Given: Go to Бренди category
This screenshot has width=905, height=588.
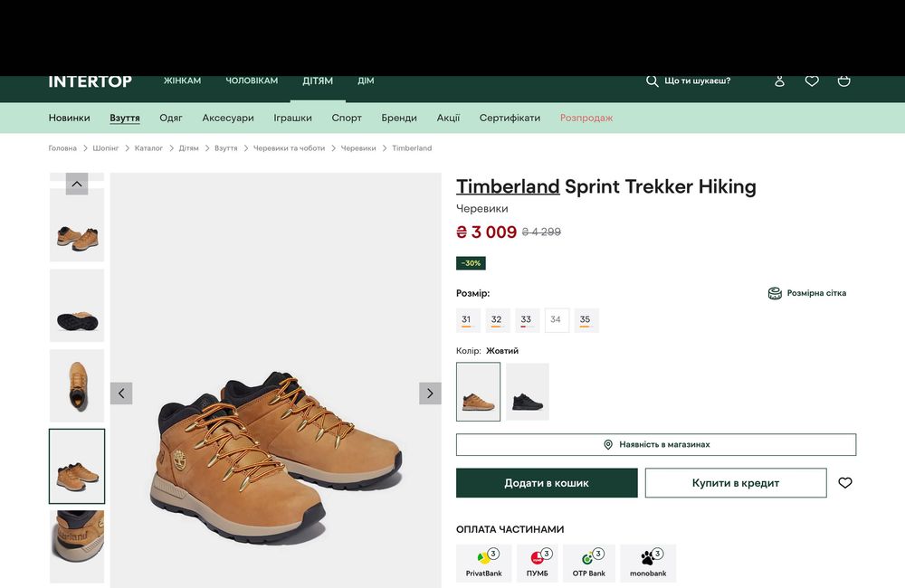Looking at the screenshot, I should point(399,118).
